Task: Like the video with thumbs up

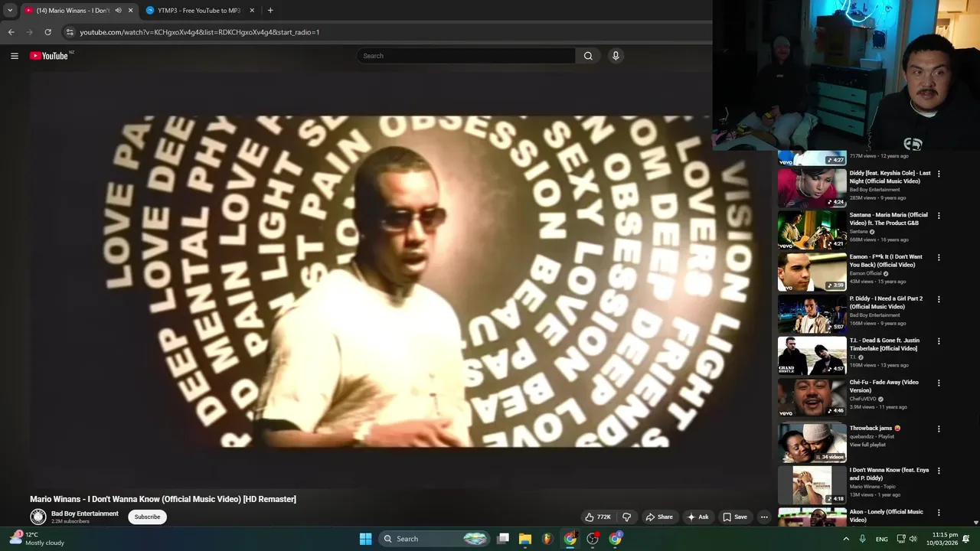Action: pyautogui.click(x=598, y=517)
